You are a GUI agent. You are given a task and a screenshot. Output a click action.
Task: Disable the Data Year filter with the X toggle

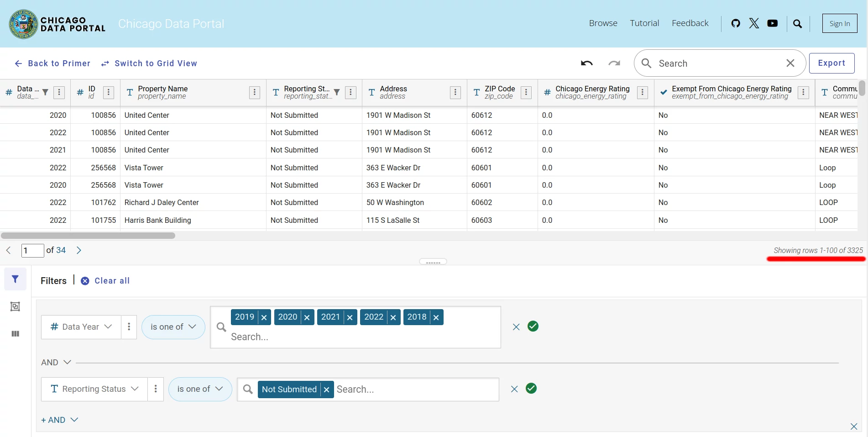click(x=516, y=327)
